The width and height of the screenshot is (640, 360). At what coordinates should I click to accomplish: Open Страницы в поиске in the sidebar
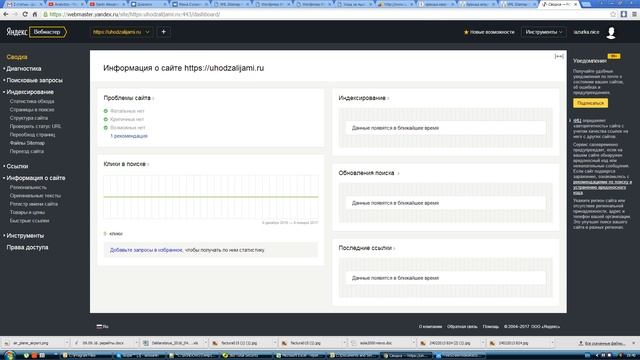tap(32, 109)
